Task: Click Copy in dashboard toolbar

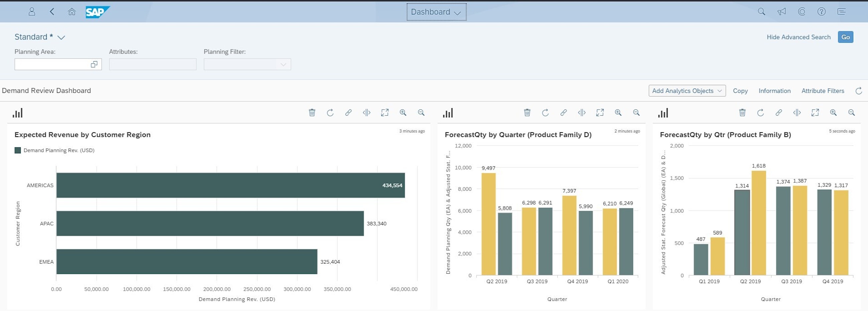Action: coord(740,91)
